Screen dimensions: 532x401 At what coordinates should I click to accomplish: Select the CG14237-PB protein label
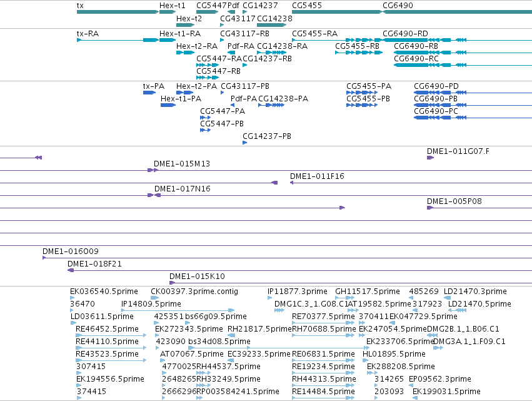pos(267,136)
